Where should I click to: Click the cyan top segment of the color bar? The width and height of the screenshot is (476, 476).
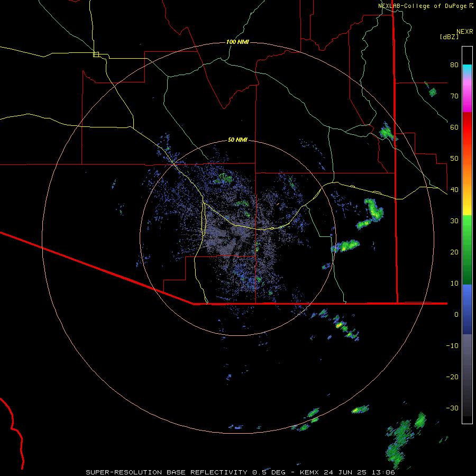click(x=467, y=69)
